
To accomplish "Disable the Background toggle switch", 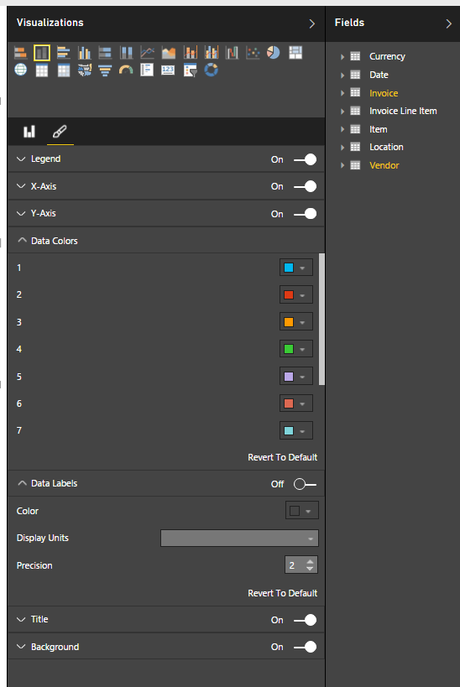I will click(305, 647).
